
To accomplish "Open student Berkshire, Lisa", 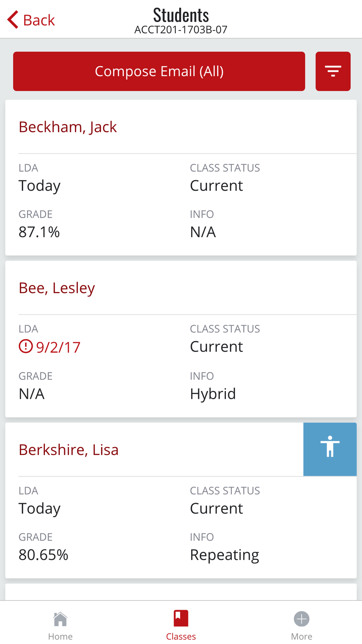I will [x=69, y=450].
